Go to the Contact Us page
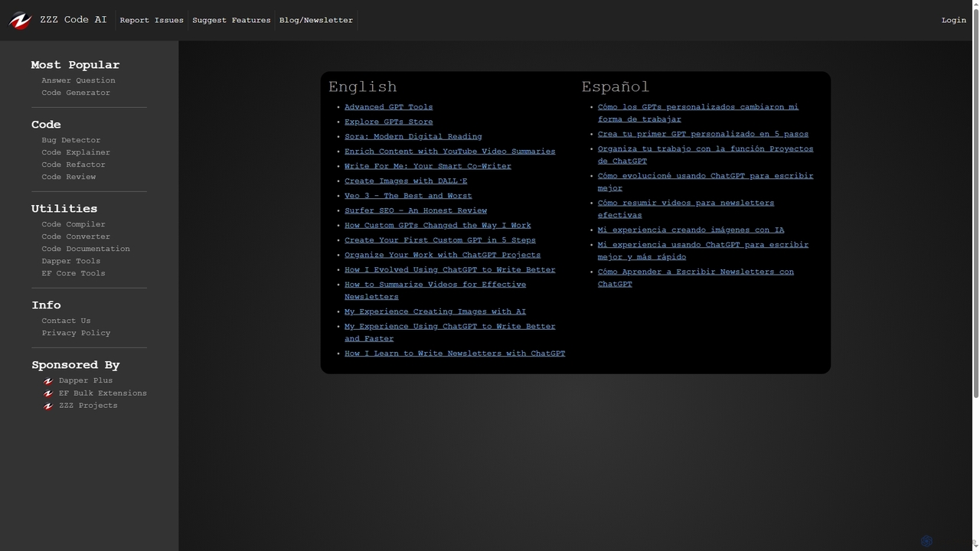The image size is (980, 551). pos(66,321)
